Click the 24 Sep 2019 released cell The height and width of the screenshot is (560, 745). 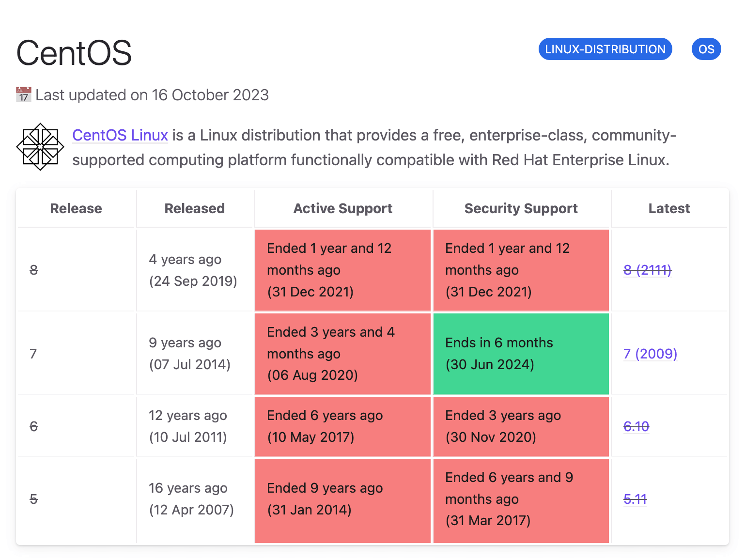(x=195, y=270)
